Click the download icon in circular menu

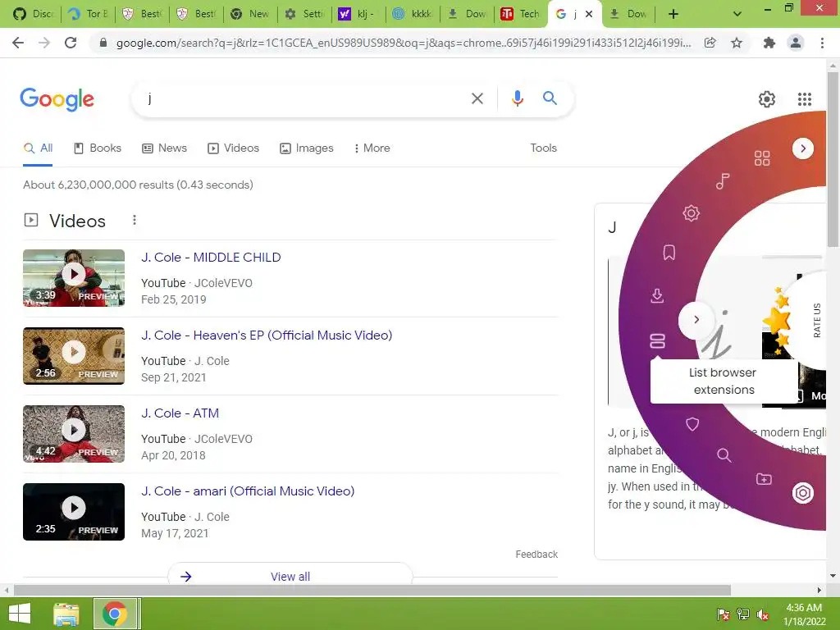tap(657, 295)
